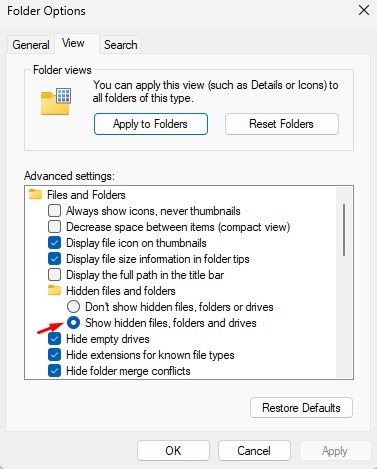This screenshot has width=377, height=469.
Task: Select Show hidden files, folders and drives
Action: pyautogui.click(x=73, y=322)
